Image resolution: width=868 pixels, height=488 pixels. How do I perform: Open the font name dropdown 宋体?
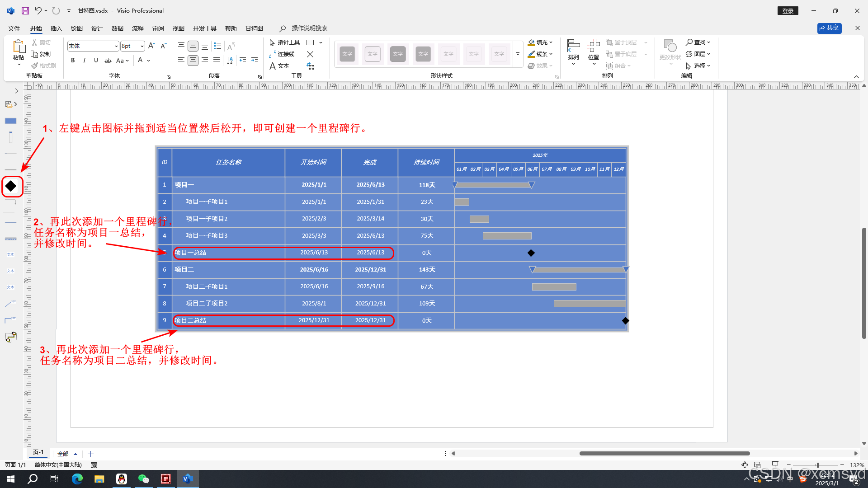pos(116,46)
